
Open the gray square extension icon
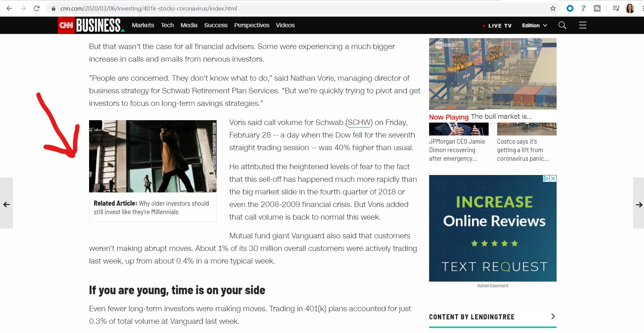tap(597, 9)
